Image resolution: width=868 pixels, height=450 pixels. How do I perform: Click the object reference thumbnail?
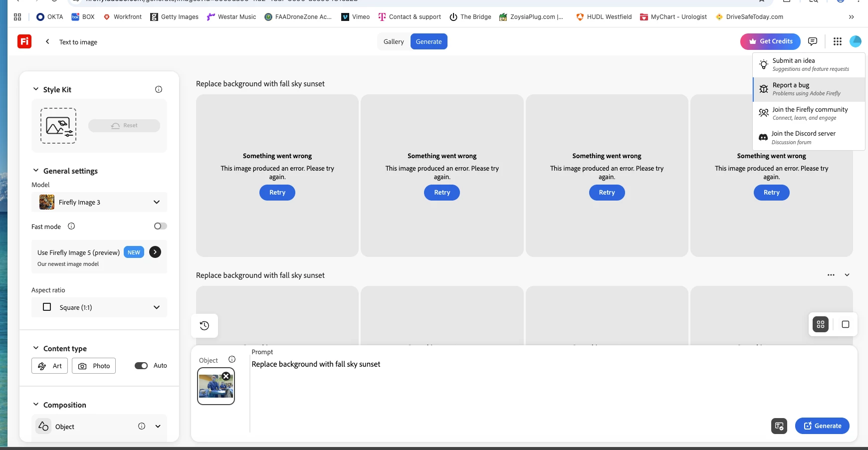(x=216, y=386)
